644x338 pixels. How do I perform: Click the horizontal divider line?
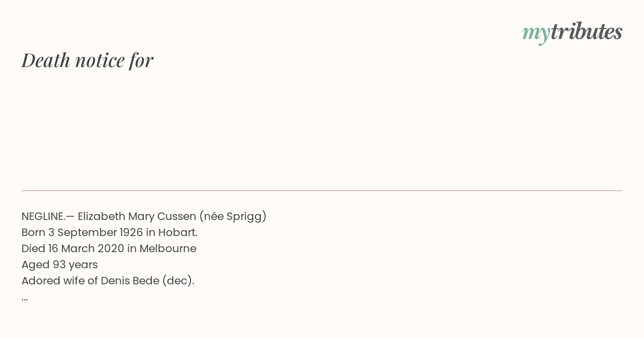coord(322,190)
